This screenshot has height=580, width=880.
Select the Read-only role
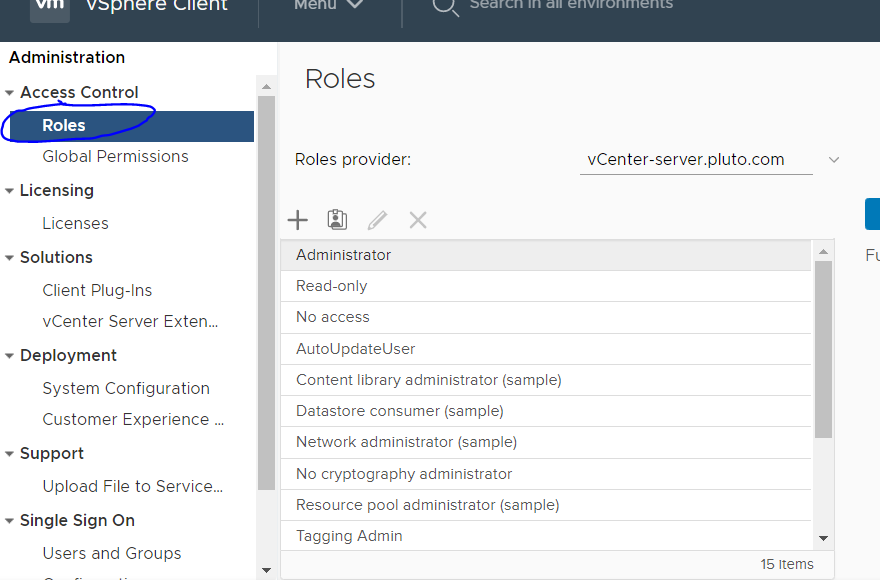332,286
